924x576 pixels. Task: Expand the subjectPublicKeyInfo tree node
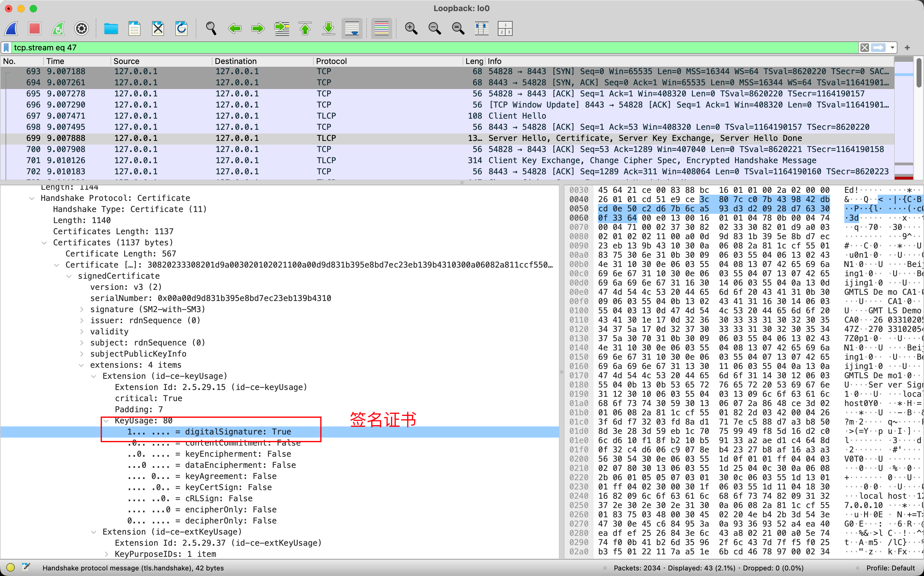point(82,354)
